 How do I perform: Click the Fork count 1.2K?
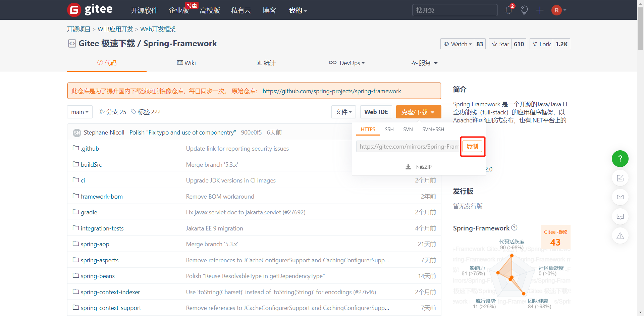tap(561, 44)
